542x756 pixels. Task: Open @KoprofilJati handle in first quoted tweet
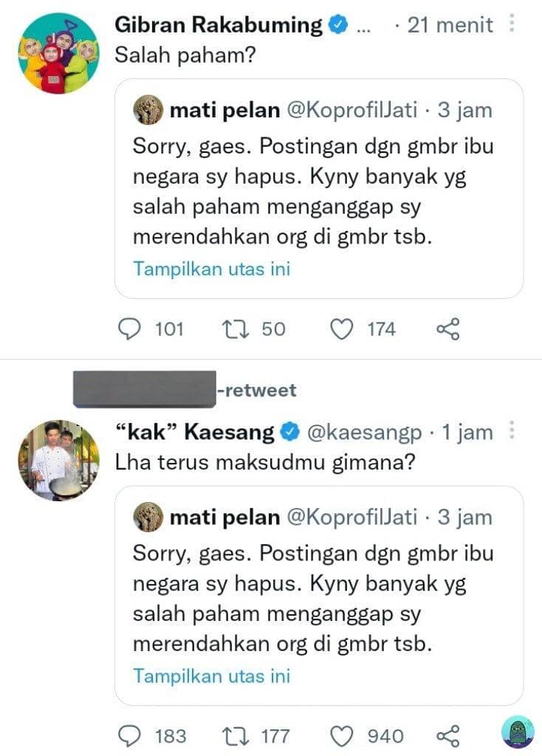(x=351, y=111)
